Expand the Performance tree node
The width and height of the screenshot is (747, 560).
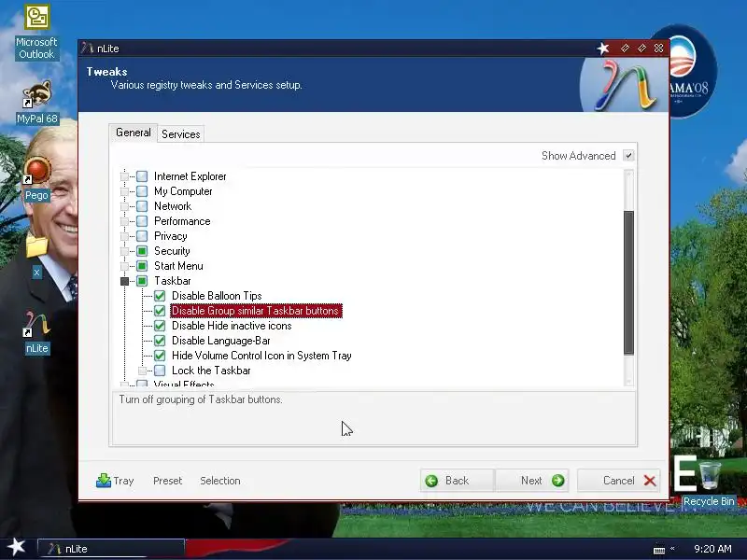click(x=124, y=221)
